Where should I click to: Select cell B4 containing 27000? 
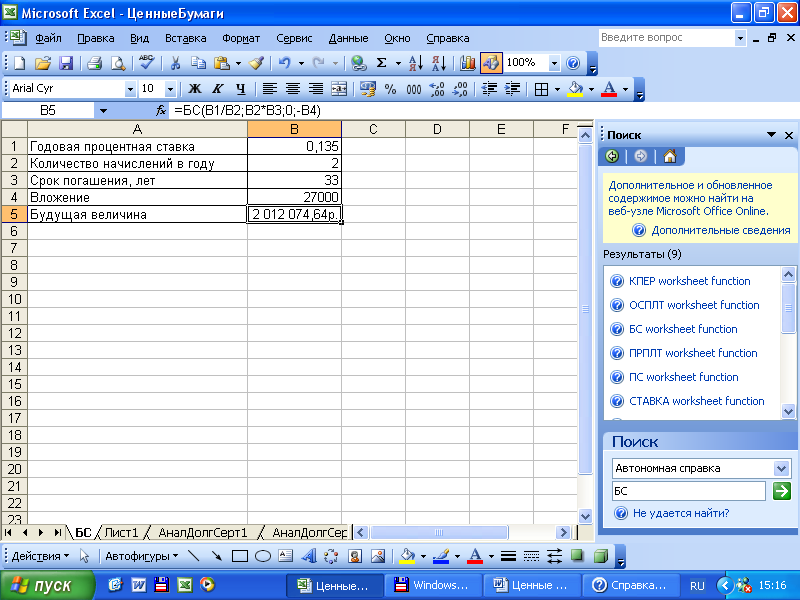[x=294, y=197]
